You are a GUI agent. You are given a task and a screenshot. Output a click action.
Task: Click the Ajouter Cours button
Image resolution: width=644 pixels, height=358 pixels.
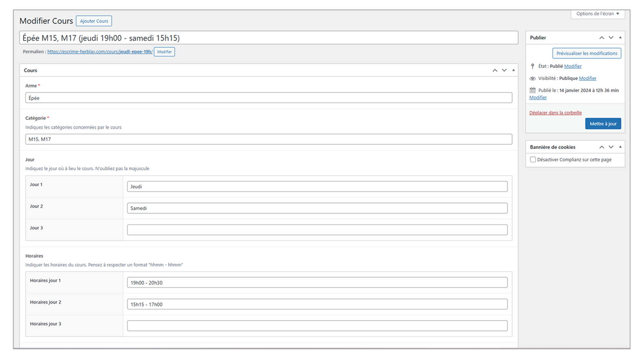[x=94, y=21]
